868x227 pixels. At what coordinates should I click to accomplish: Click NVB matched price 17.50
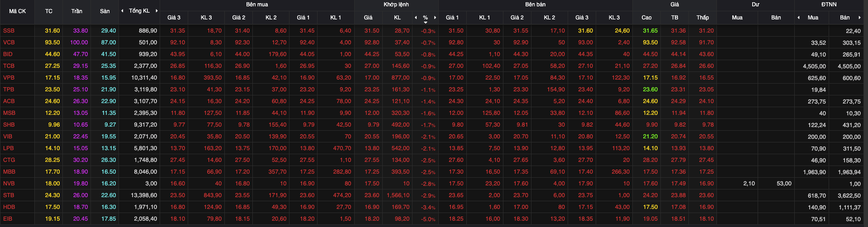click(x=372, y=184)
